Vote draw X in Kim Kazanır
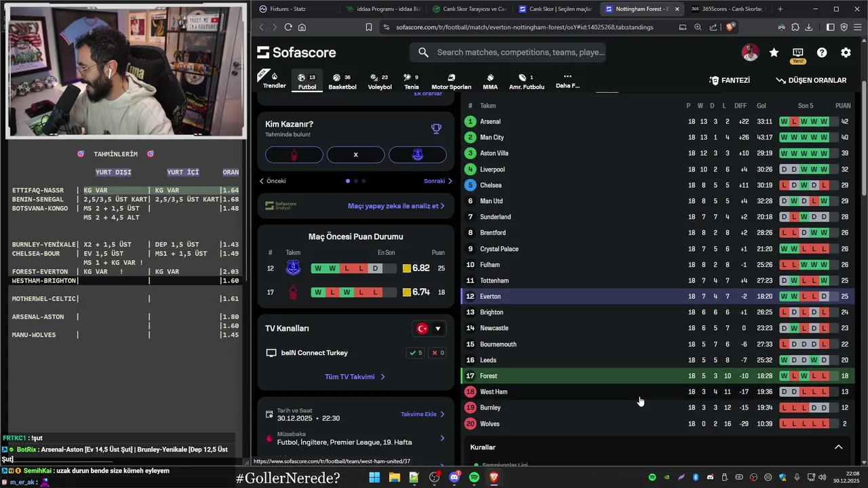 [x=355, y=155]
